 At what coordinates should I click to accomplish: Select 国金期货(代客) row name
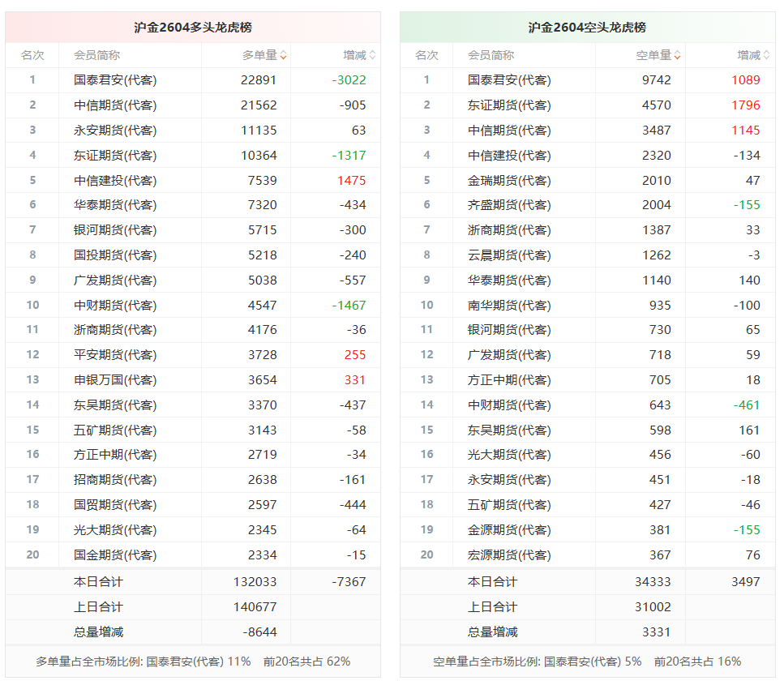[x=115, y=555]
